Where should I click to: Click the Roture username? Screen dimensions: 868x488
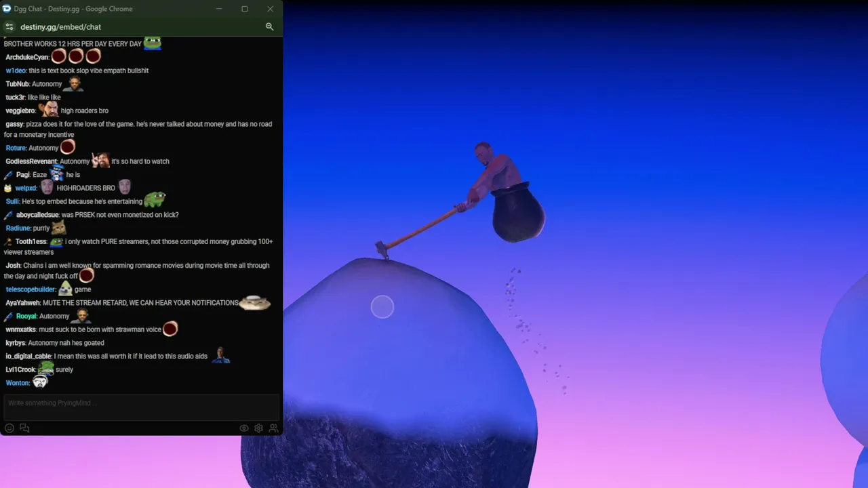[x=16, y=148]
